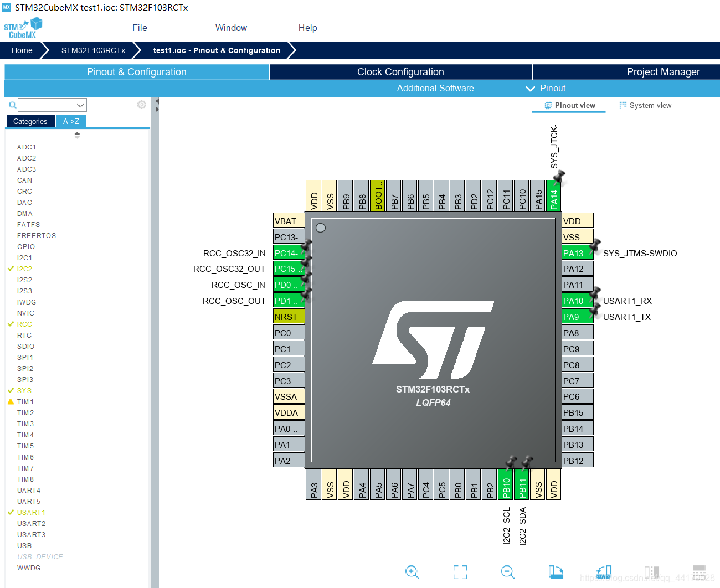Image resolution: width=720 pixels, height=588 pixels.
Task: Click the zoom out magnifier icon
Action: (x=507, y=572)
